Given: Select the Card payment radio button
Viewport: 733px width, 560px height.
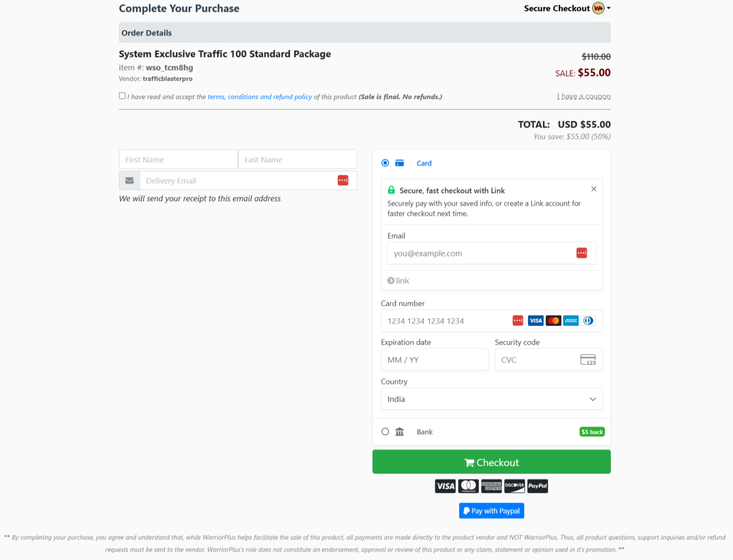Looking at the screenshot, I should (385, 163).
